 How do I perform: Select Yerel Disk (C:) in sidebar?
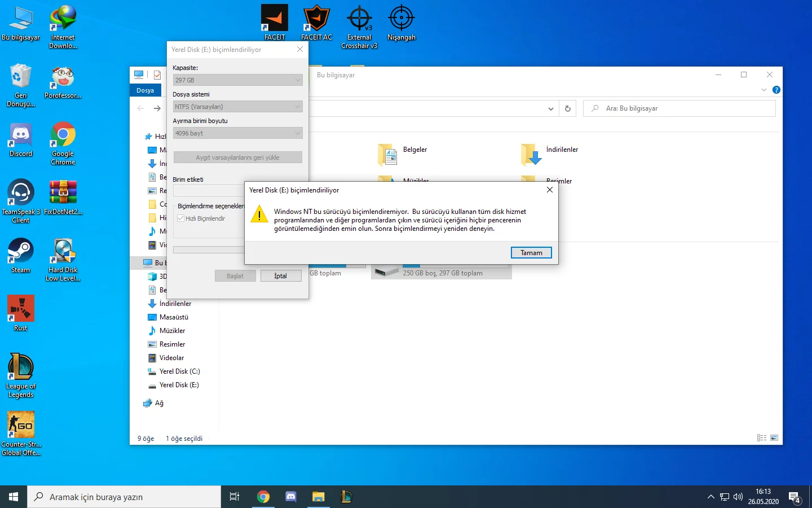[179, 371]
